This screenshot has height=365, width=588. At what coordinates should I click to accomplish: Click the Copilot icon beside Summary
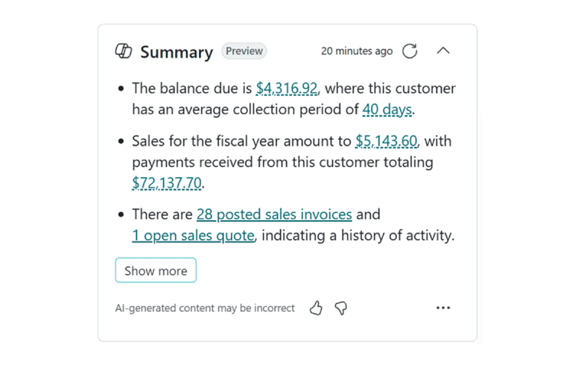pos(124,51)
